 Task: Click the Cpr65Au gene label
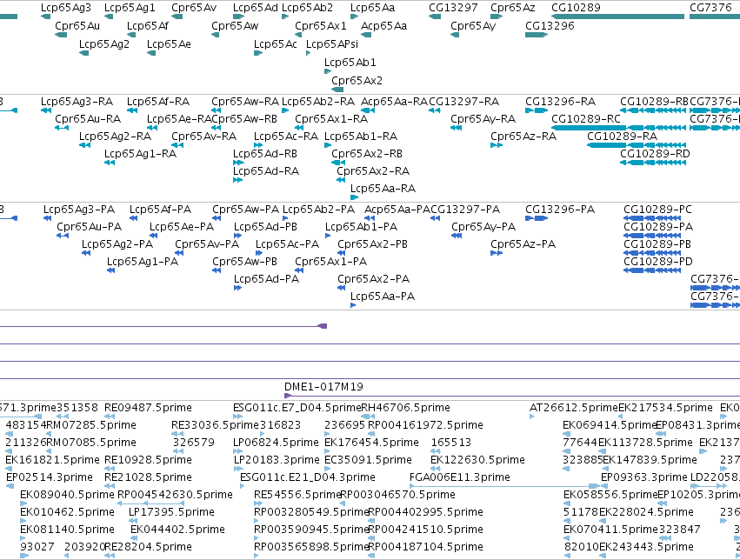[77, 25]
